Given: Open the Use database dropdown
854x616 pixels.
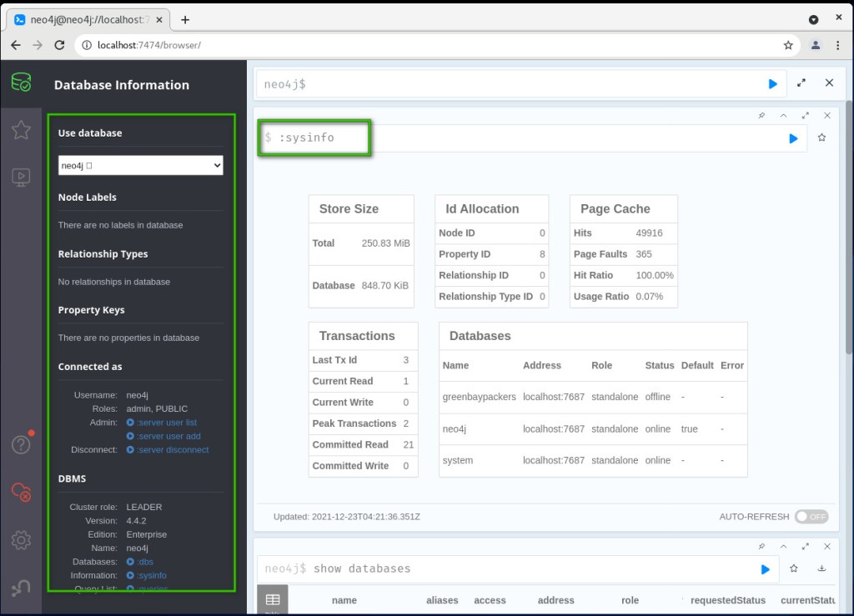Looking at the screenshot, I should point(140,166).
